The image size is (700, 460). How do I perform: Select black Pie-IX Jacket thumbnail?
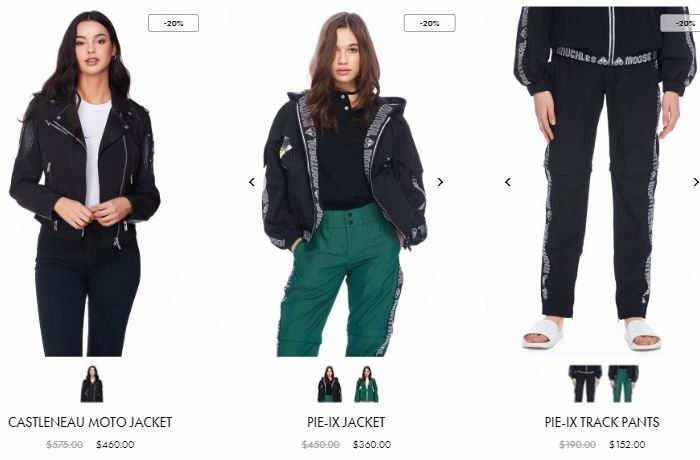329,384
